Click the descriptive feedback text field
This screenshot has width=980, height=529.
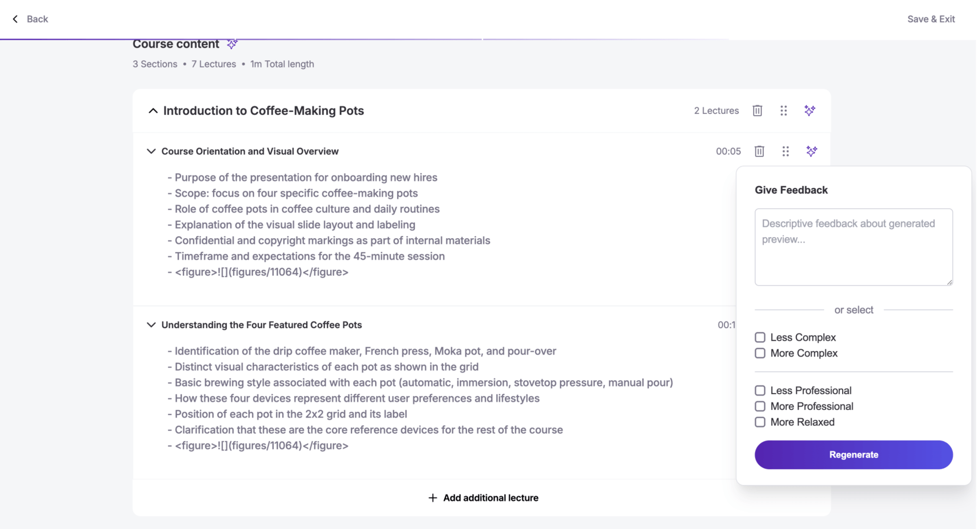(x=853, y=247)
